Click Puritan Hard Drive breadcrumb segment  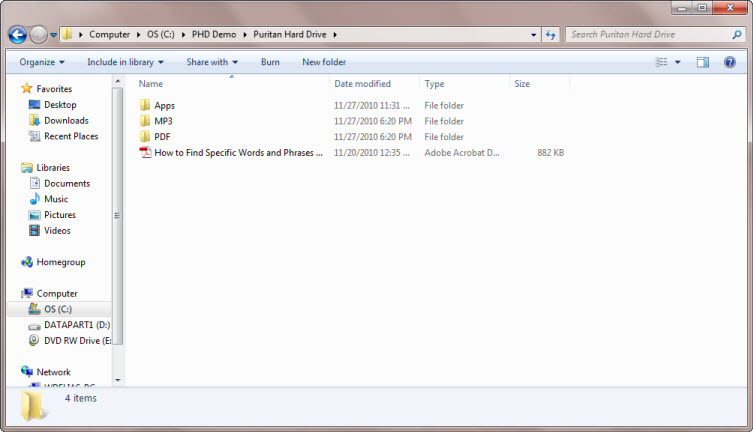[290, 35]
